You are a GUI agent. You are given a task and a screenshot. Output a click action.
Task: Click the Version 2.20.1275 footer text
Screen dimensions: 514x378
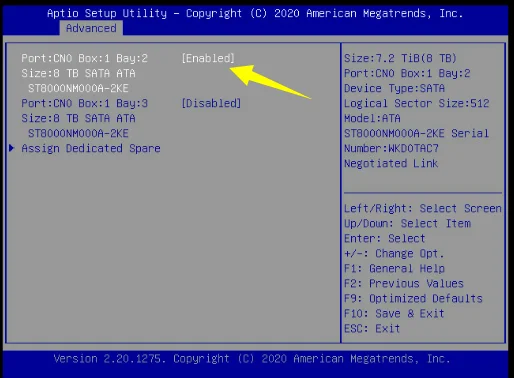pyautogui.click(x=110, y=359)
